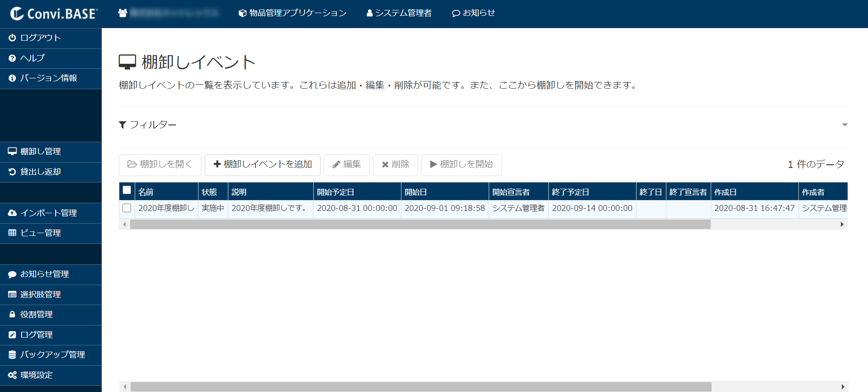Open システム管理者 user menu
This screenshot has width=868, height=392.
399,13
